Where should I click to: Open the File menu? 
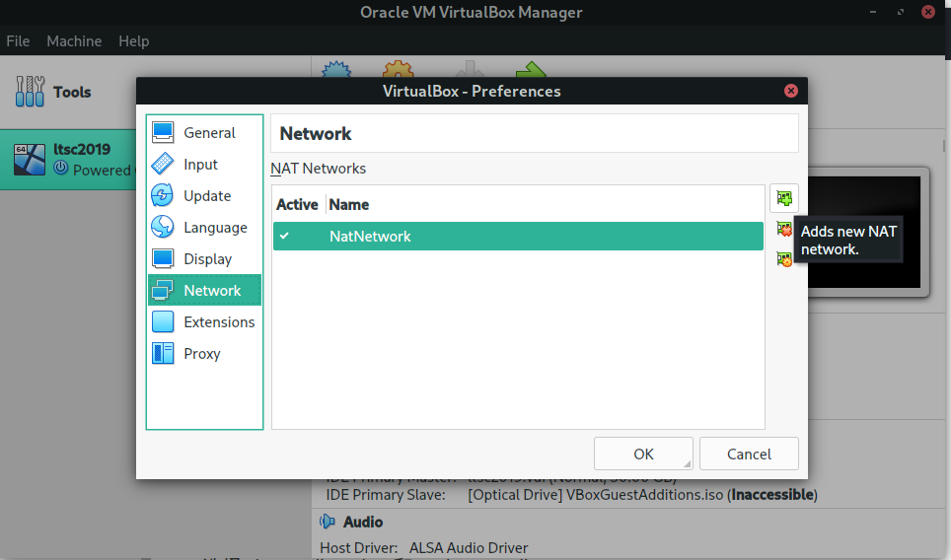[x=18, y=41]
